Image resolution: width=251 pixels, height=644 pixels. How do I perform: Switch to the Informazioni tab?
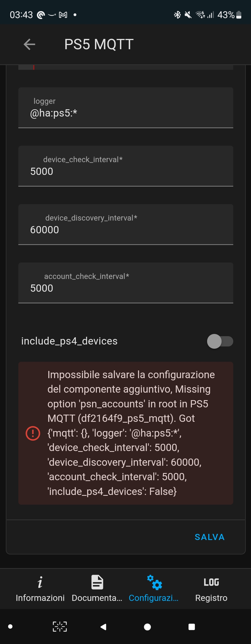pos(40,589)
